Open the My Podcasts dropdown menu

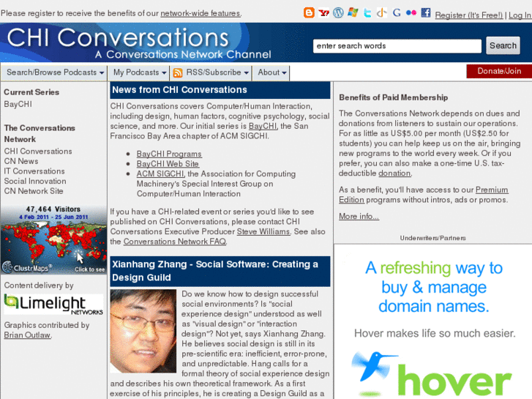coord(140,72)
